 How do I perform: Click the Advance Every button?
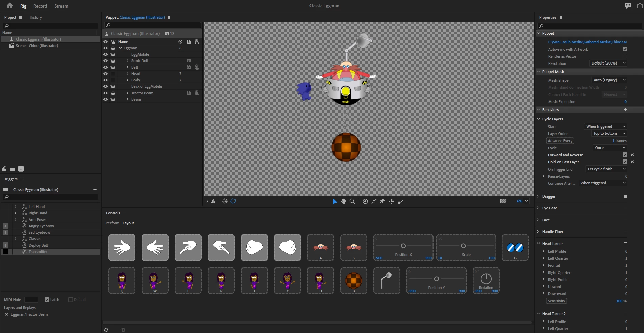tap(560, 141)
